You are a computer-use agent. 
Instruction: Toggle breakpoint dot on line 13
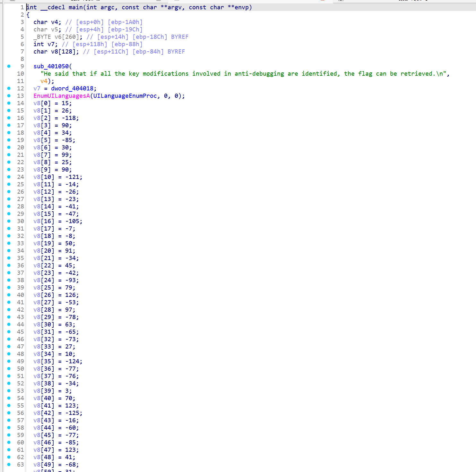(x=9, y=96)
